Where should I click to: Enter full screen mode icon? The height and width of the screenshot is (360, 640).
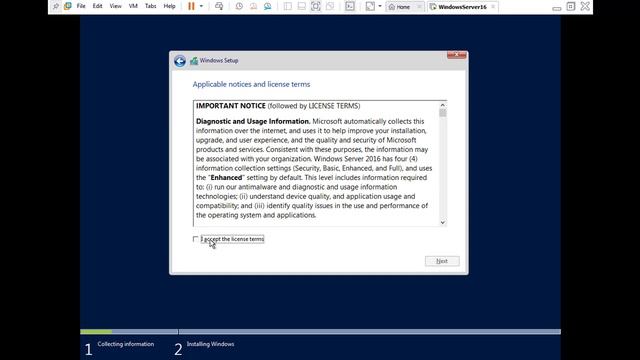pyautogui.click(x=316, y=6)
